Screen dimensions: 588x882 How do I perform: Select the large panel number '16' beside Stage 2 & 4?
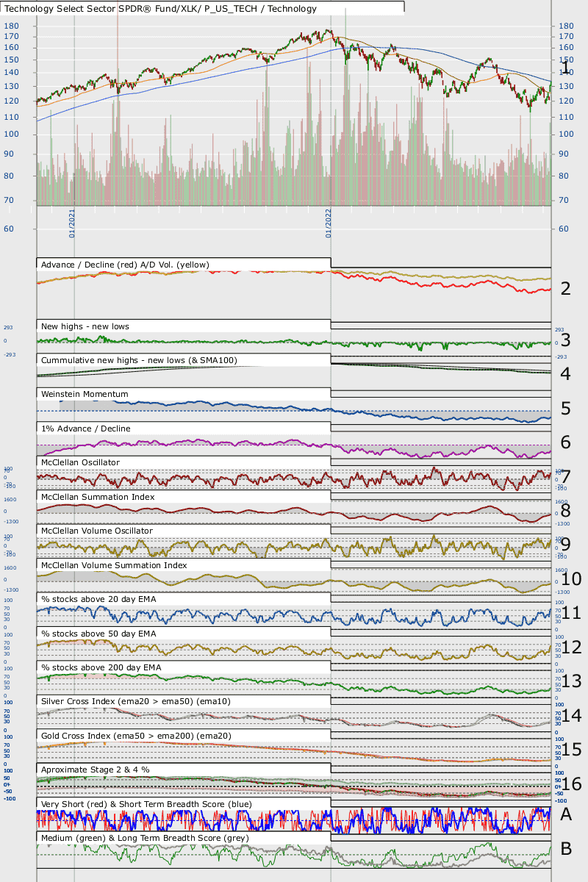[571, 784]
